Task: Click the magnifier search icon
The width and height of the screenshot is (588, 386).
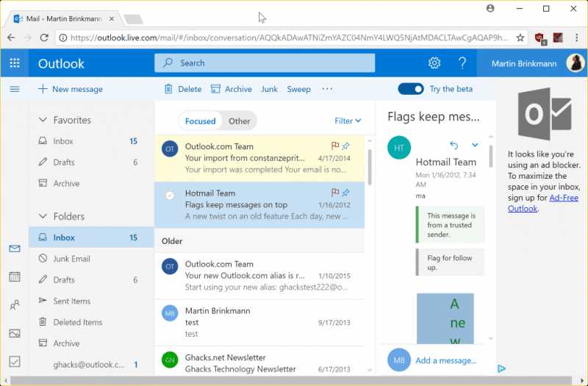Action: point(168,62)
